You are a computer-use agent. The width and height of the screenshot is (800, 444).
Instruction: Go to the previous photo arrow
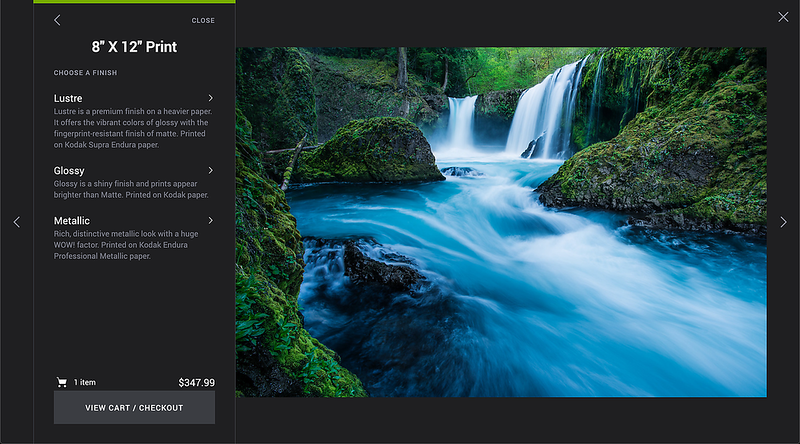pos(16,222)
